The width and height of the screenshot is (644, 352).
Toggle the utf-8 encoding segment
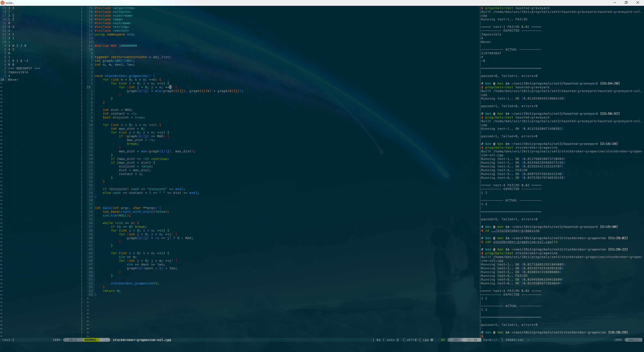pos(412,340)
